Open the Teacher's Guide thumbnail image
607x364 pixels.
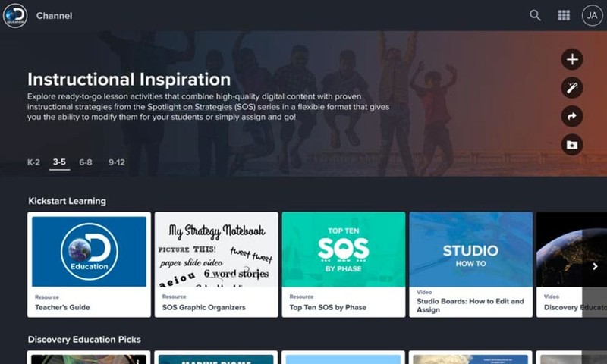[89, 252]
